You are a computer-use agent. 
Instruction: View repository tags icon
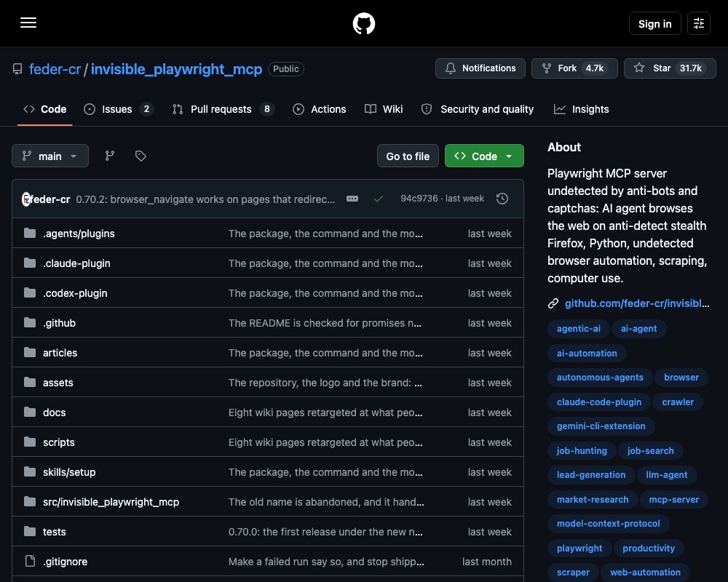[x=141, y=156]
